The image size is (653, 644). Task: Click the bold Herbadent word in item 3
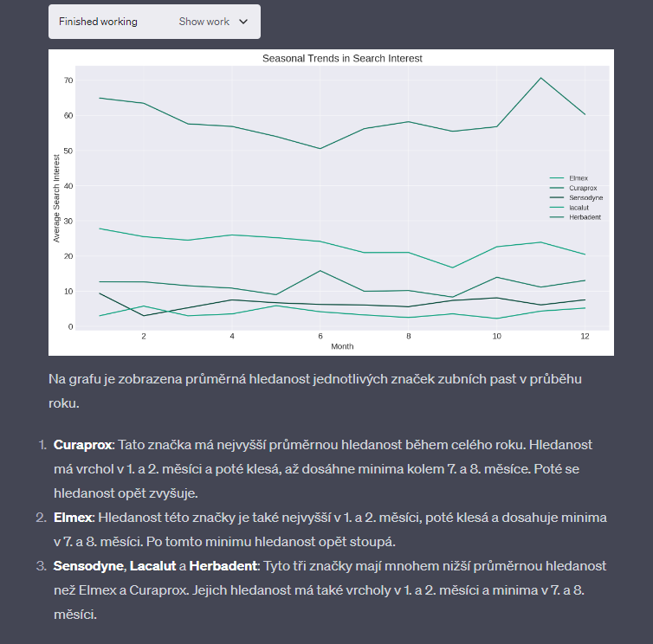click(223, 566)
